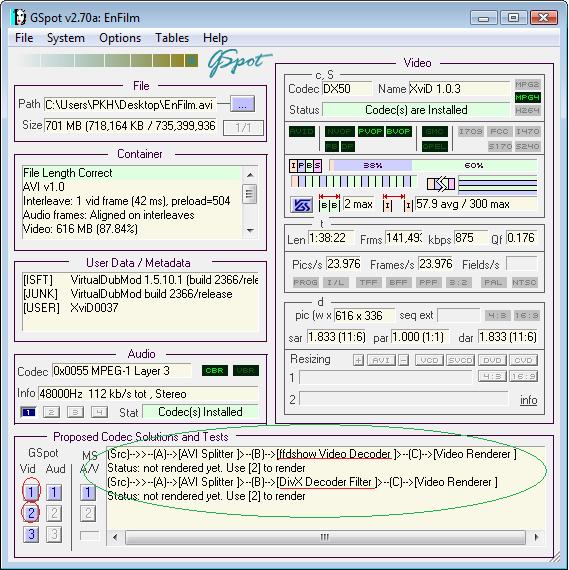Click the Resizing minus button
This screenshot has height=570, width=569.
point(403,360)
